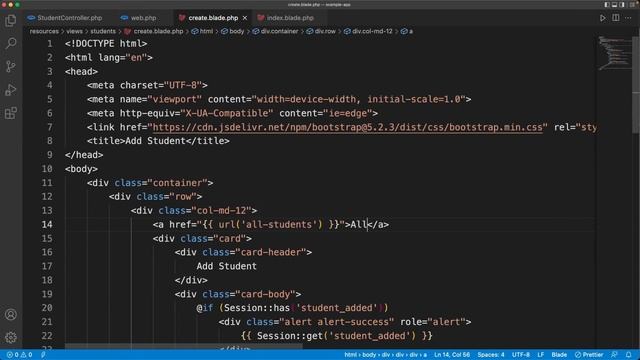The image size is (640, 360).
Task: Open the notifications bell
Action: point(629,355)
